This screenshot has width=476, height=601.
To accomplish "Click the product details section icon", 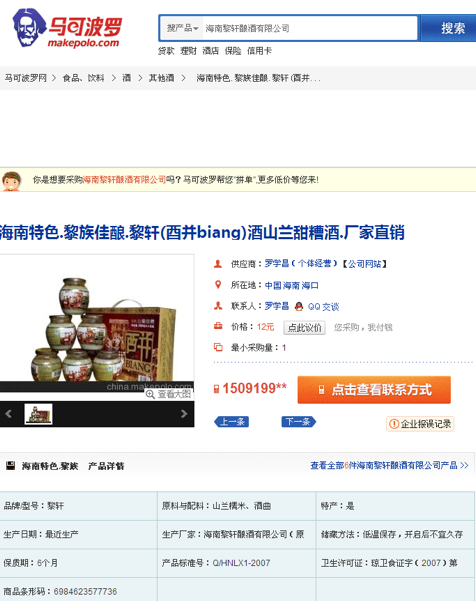I will 11,466.
